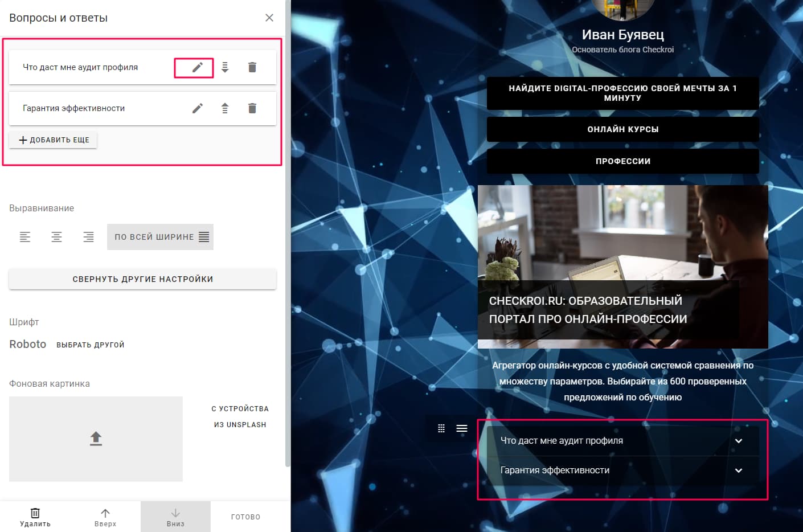Close the 'Вопросы и ответы' panel
This screenshot has height=532, width=803.
pyautogui.click(x=269, y=18)
